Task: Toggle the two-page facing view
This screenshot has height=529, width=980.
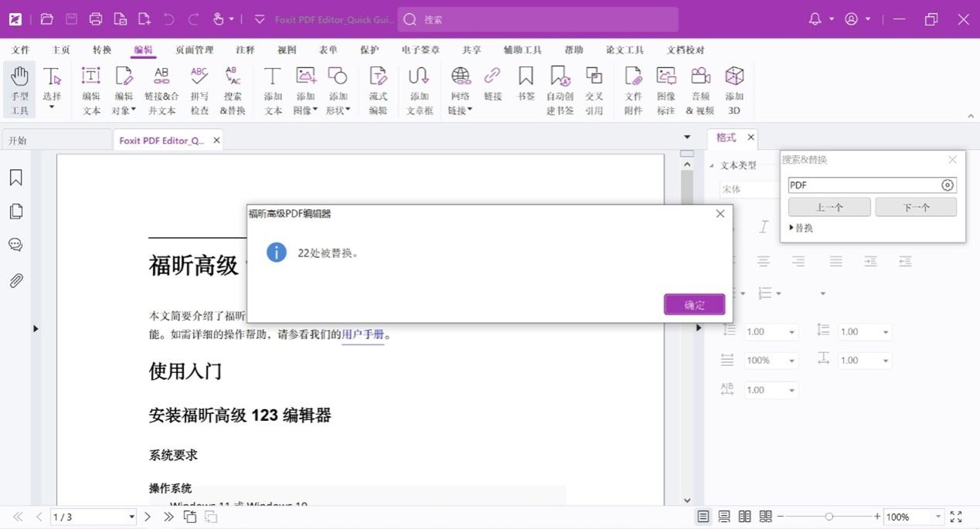Action: pyautogui.click(x=744, y=517)
